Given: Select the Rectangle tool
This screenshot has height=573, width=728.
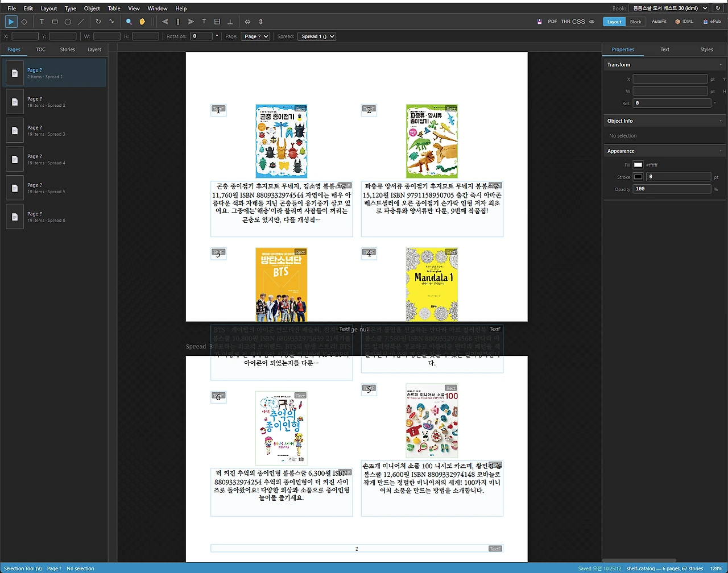Looking at the screenshot, I should (55, 22).
